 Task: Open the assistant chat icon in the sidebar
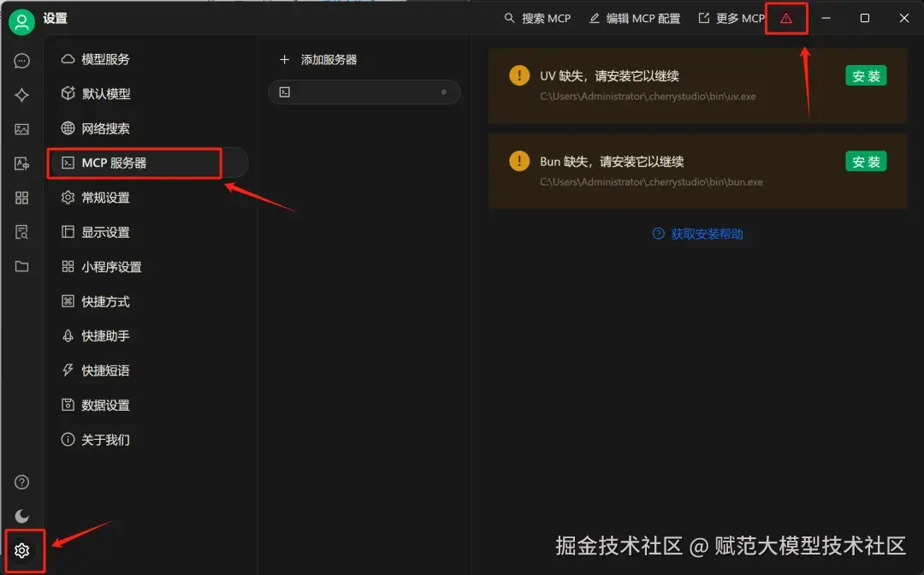[x=22, y=61]
